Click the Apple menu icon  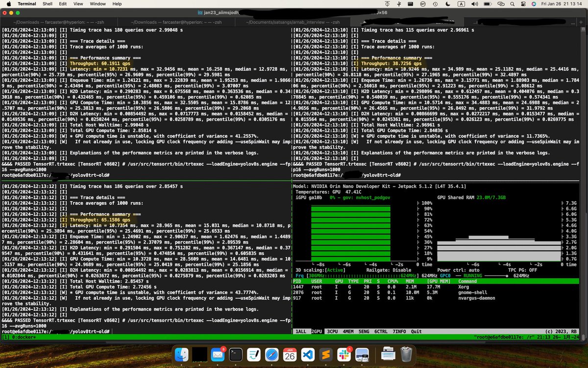tap(8, 3)
